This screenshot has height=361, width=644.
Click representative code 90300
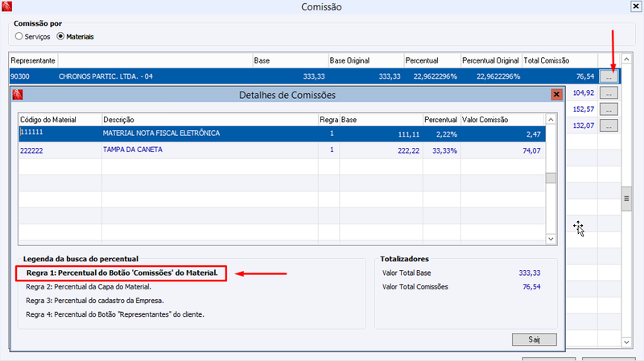click(20, 76)
